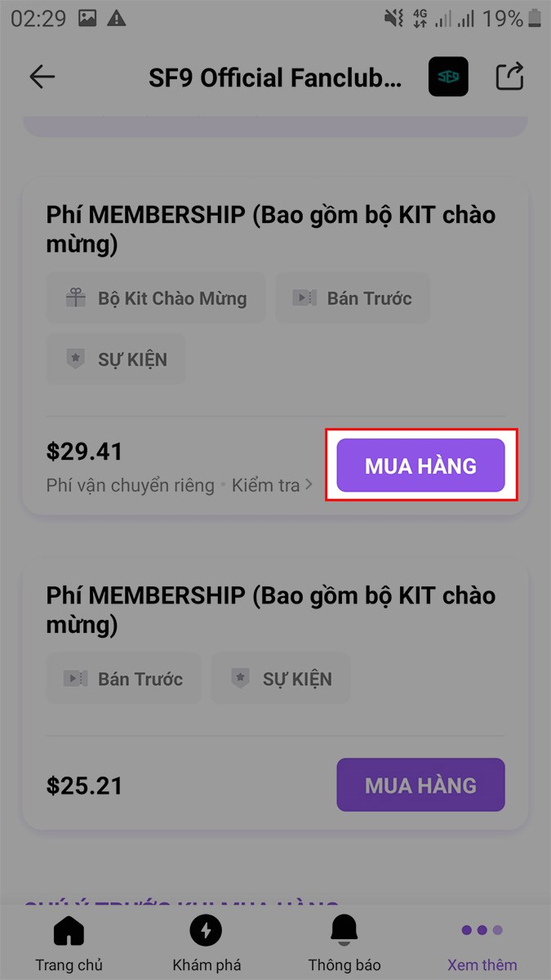The image size is (551, 980).
Task: Tap MUA HÀNG for the $25.21 membership
Action: click(x=420, y=785)
